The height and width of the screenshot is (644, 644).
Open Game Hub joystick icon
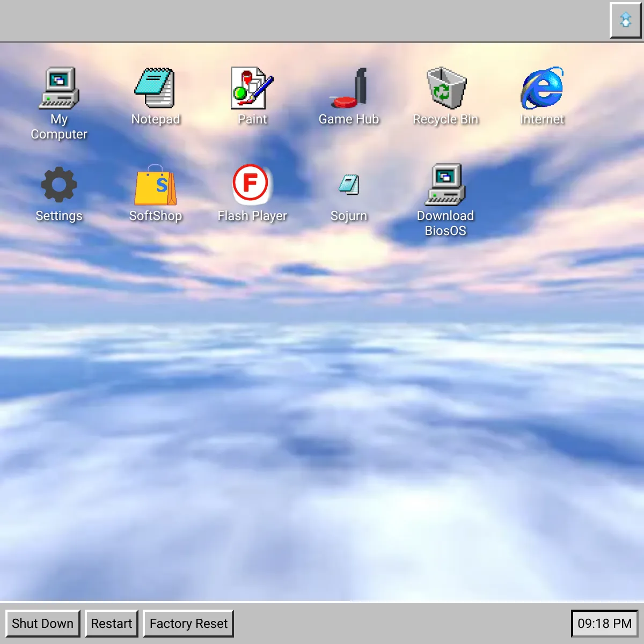pyautogui.click(x=349, y=88)
